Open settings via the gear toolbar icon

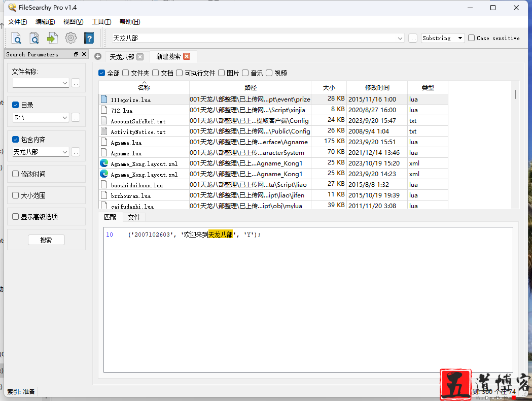(x=70, y=38)
